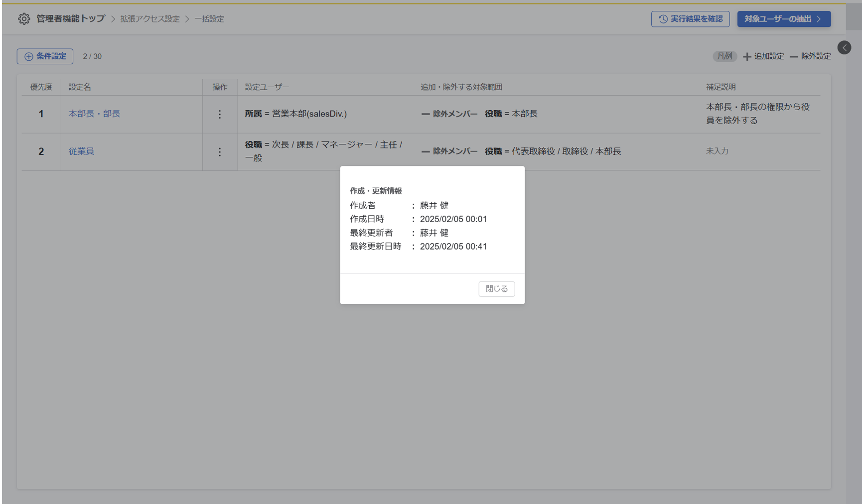
Task: Click 条件設定 add button
Action: [45, 56]
